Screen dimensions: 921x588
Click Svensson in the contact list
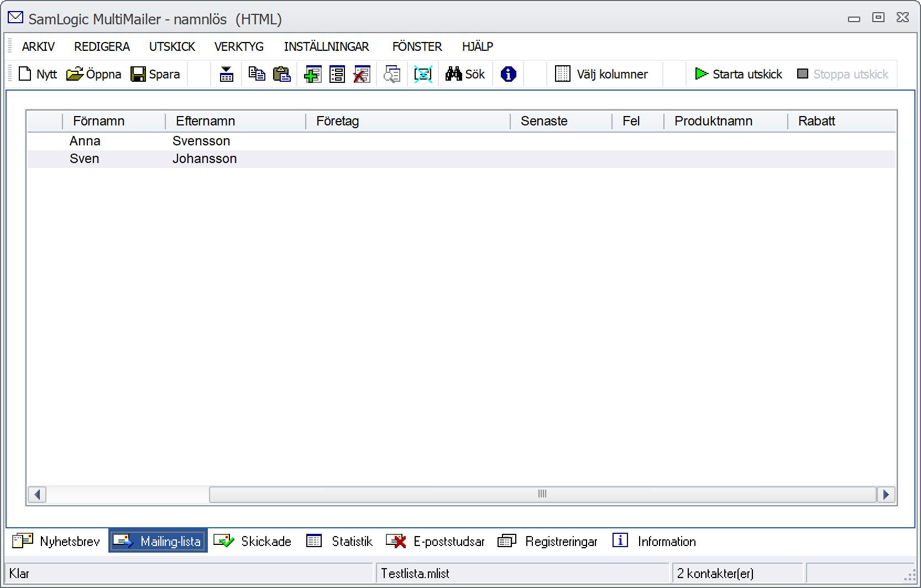point(201,141)
